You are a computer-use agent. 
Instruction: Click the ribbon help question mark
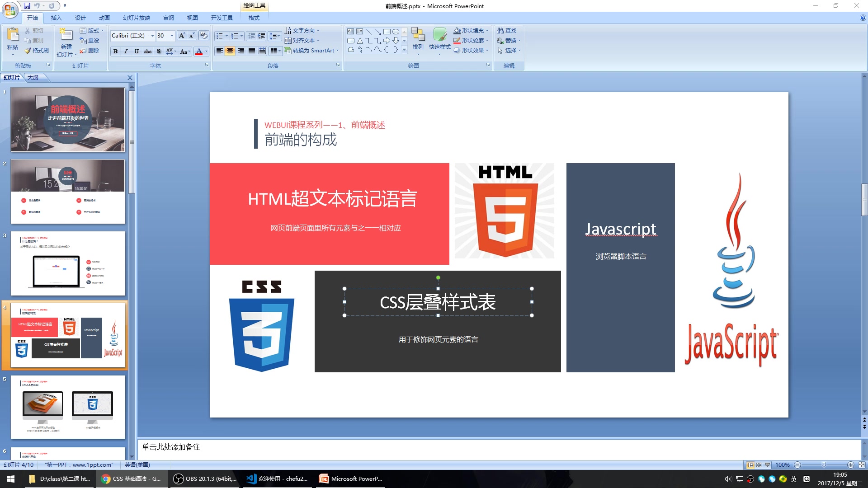tap(863, 18)
